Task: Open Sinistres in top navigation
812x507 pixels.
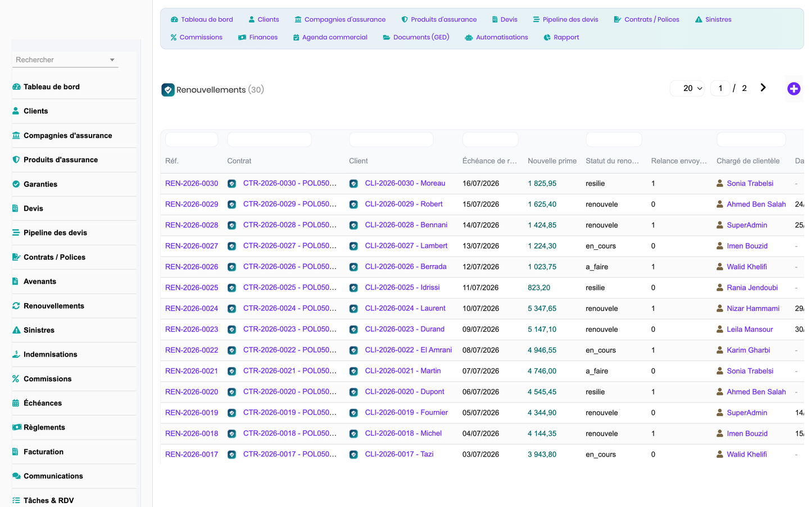Action: 713,20
